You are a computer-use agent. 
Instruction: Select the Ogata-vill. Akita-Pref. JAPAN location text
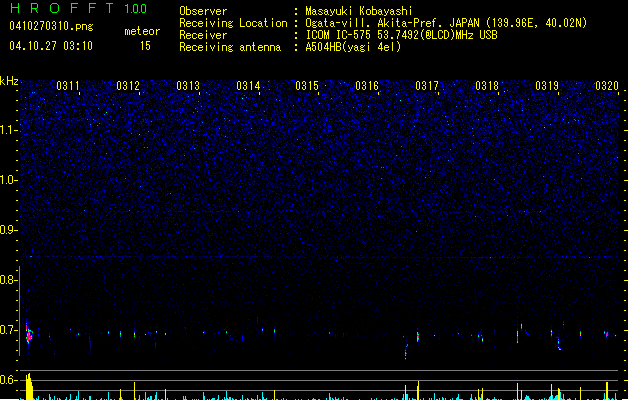[446, 23]
